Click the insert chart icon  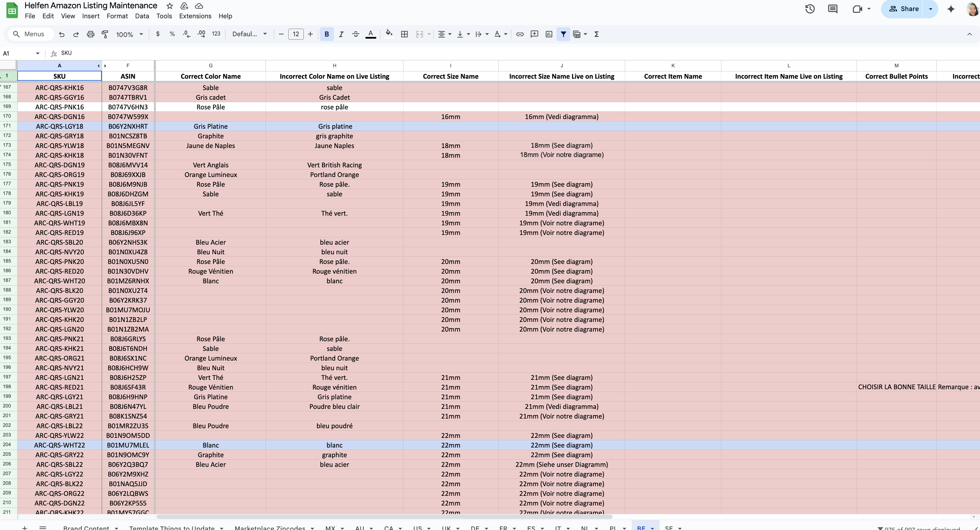click(549, 34)
